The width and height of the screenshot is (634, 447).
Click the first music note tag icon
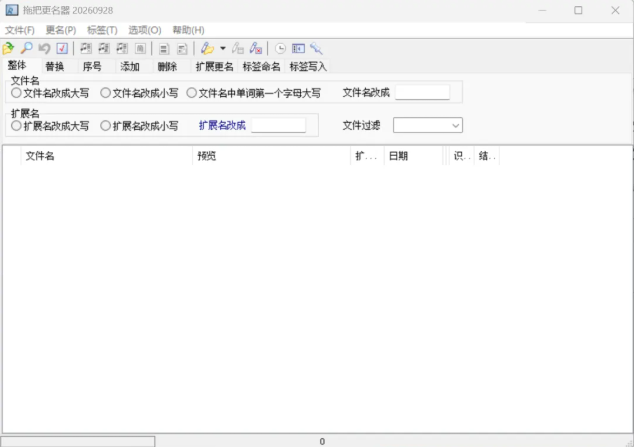tap(86, 48)
